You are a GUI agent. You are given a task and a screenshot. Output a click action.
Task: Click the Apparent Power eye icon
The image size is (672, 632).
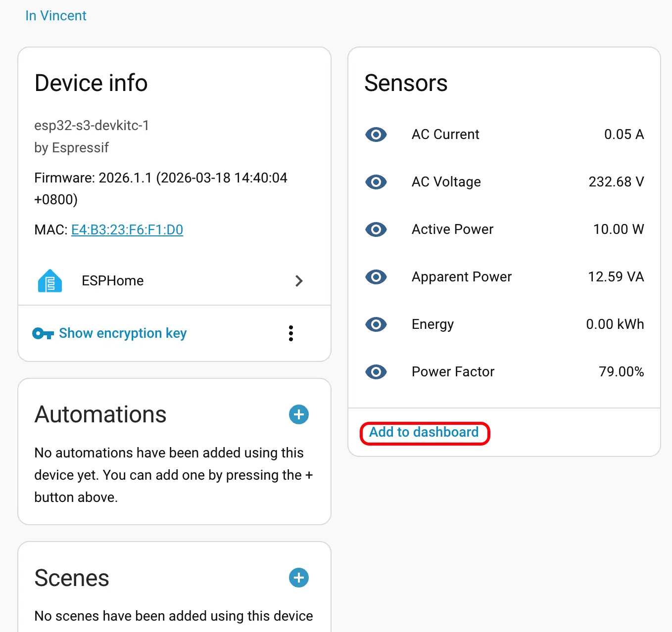(x=376, y=277)
